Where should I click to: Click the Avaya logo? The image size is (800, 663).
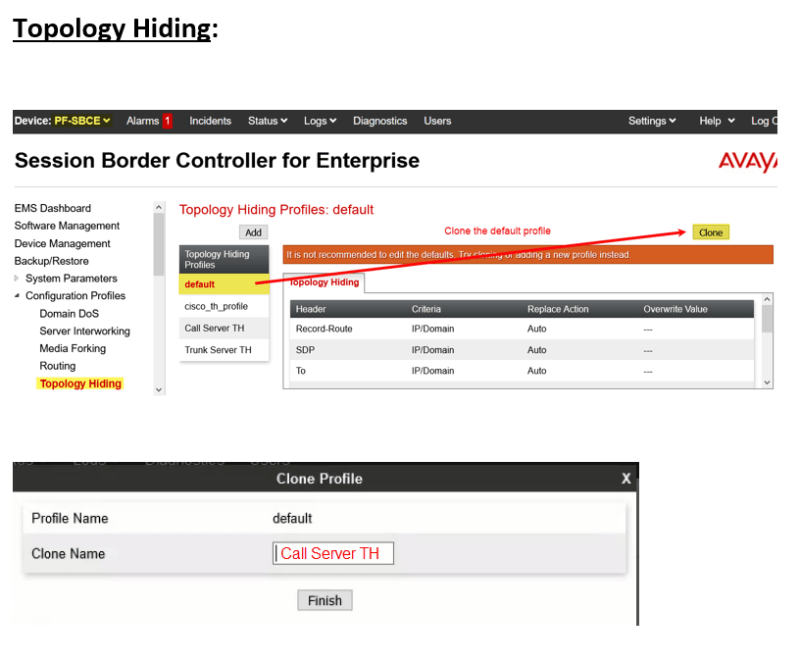[747, 161]
